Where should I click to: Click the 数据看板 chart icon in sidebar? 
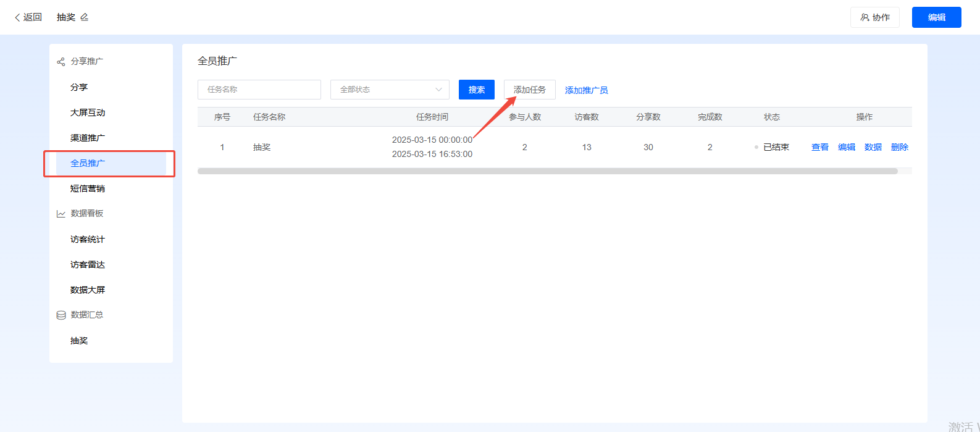click(x=61, y=214)
